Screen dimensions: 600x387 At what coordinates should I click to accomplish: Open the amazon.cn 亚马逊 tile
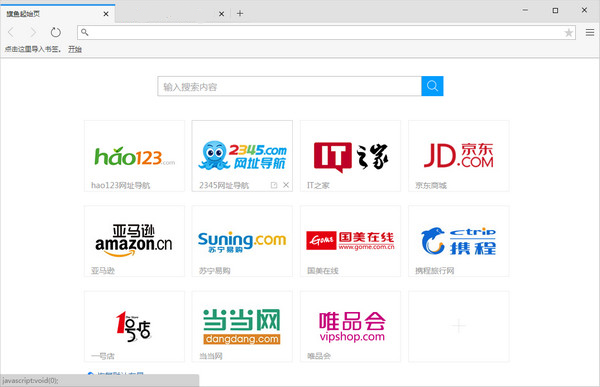(134, 241)
